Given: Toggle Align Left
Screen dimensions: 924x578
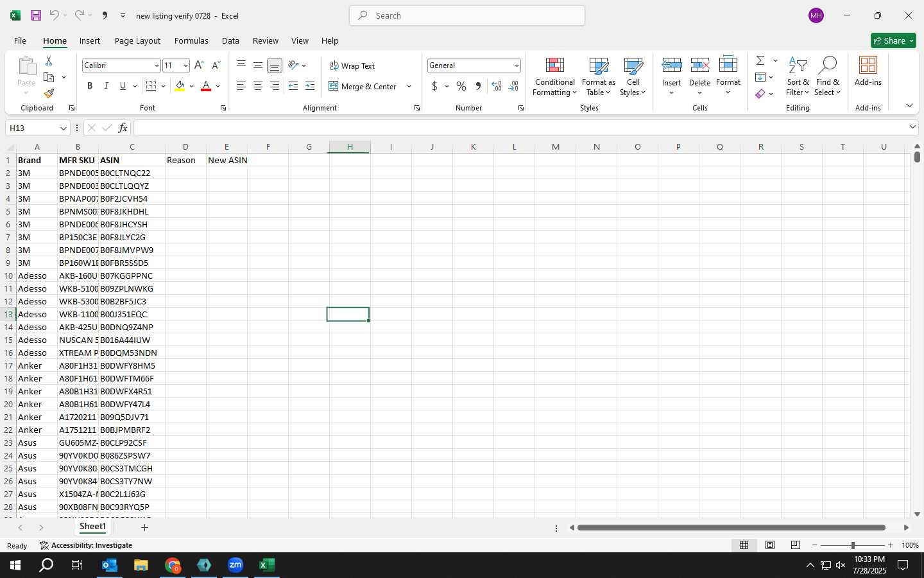Looking at the screenshot, I should point(241,86).
